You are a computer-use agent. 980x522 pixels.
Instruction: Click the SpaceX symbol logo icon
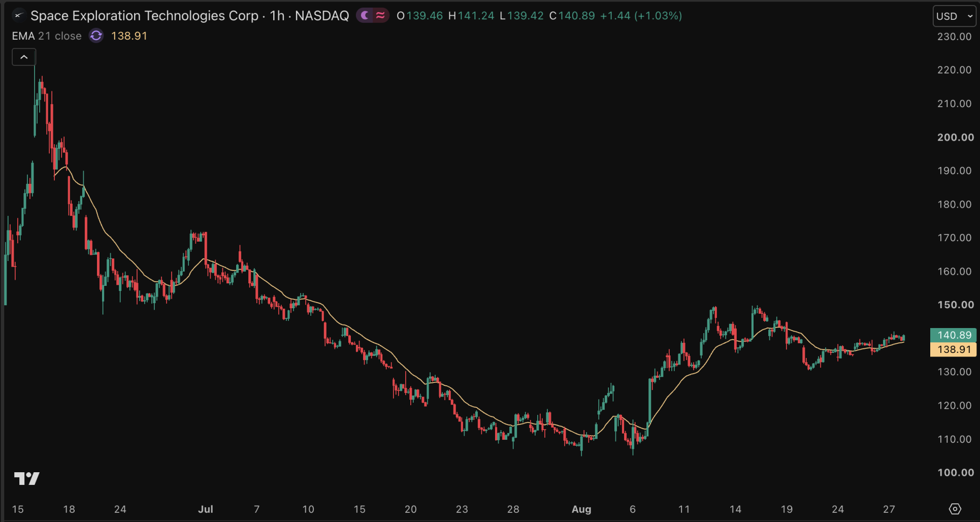tap(19, 16)
